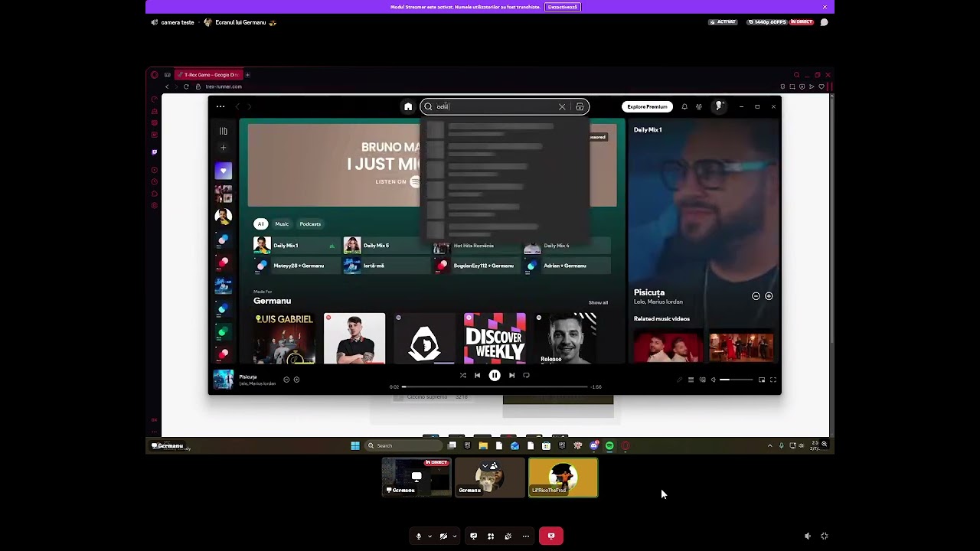Open Luis Gabriel mix card
This screenshot has height=551, width=980.
click(x=284, y=338)
